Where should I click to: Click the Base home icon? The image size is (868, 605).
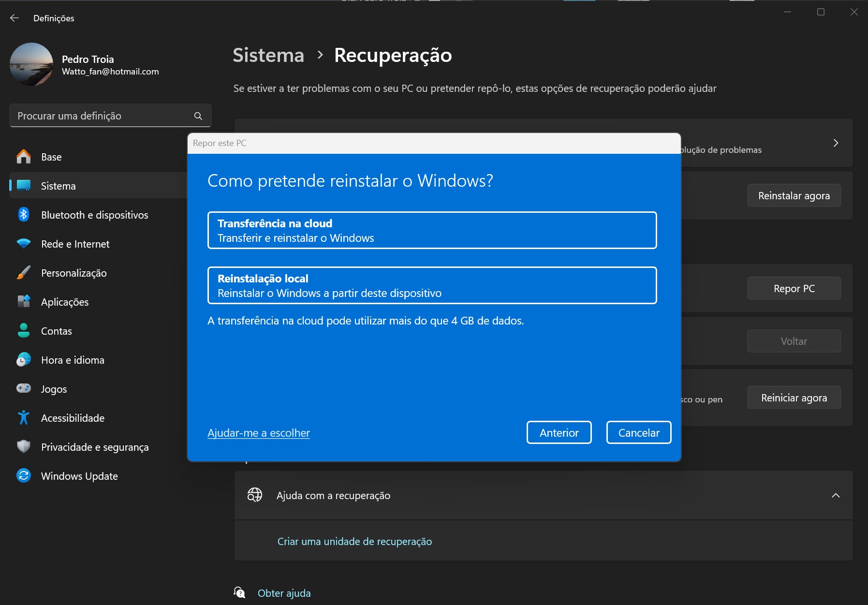23,157
